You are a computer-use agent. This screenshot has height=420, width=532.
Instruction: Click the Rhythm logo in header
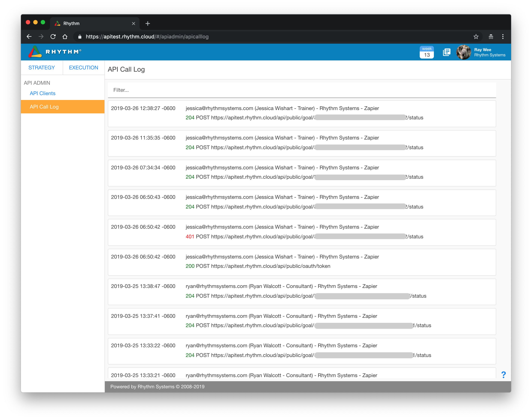55,52
